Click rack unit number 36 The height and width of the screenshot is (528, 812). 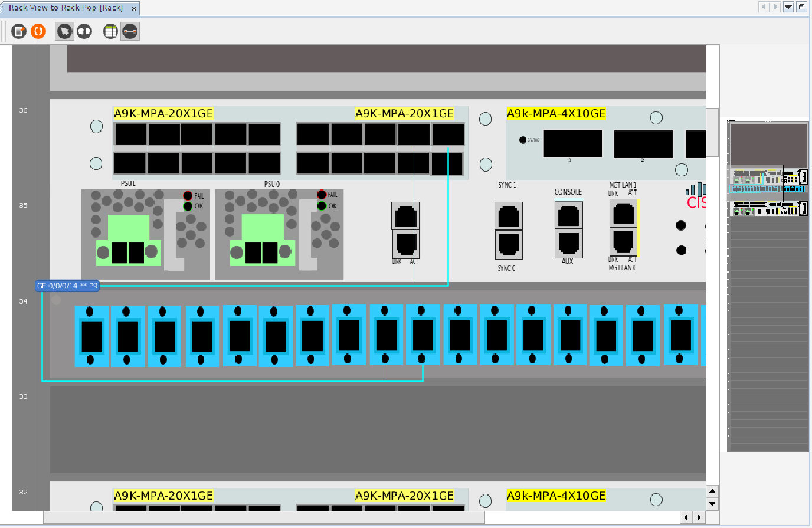[x=23, y=110]
